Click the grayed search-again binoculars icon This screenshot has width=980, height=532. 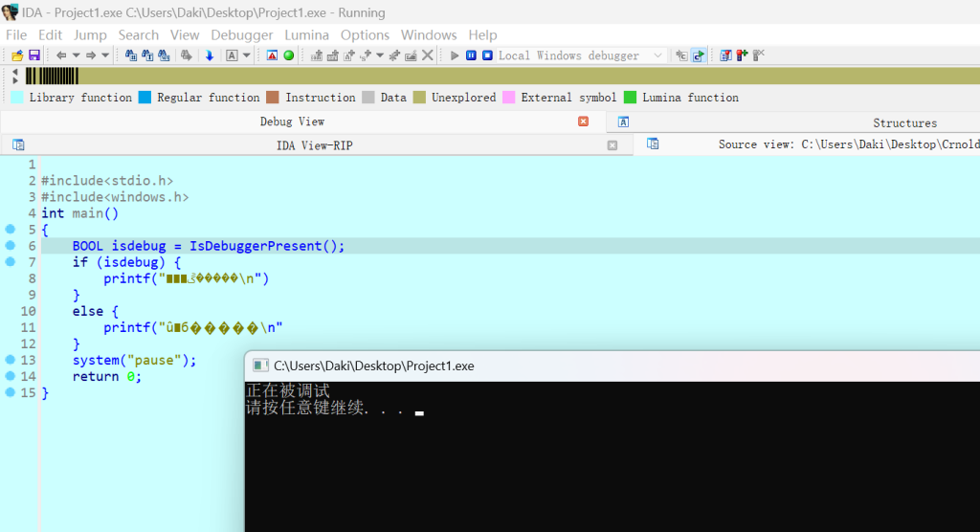coord(187,55)
